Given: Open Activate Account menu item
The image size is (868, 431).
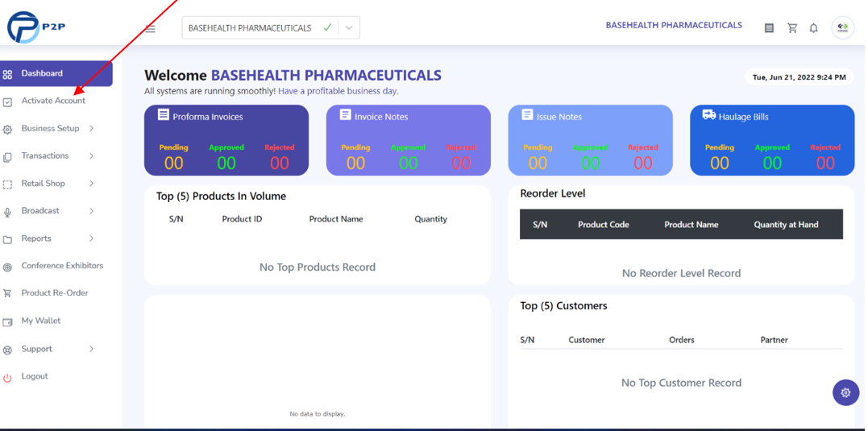Looking at the screenshot, I should (x=54, y=101).
